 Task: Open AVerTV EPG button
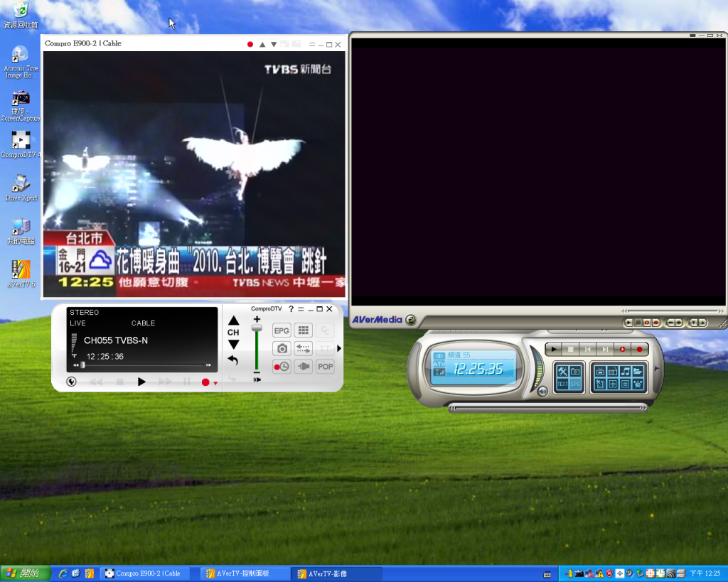point(575,384)
